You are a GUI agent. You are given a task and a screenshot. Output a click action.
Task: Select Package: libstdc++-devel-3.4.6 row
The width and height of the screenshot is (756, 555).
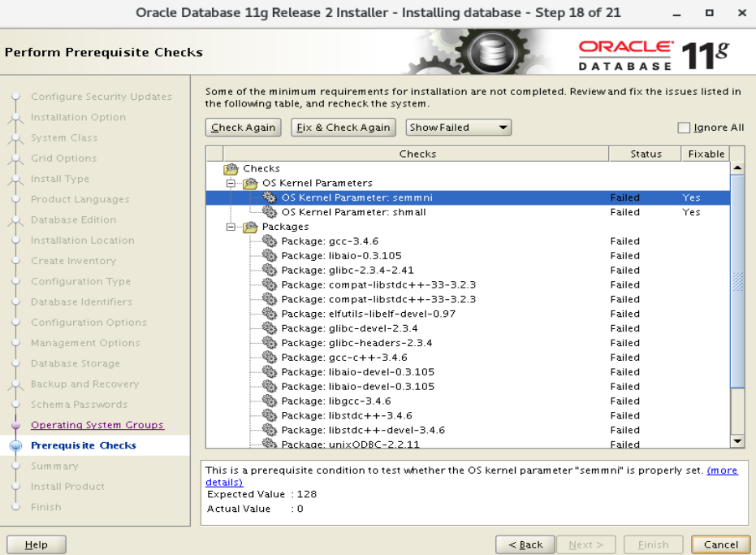tap(468, 430)
